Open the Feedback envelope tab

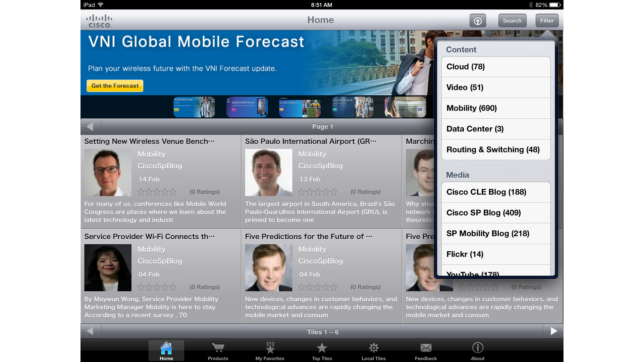point(426,351)
